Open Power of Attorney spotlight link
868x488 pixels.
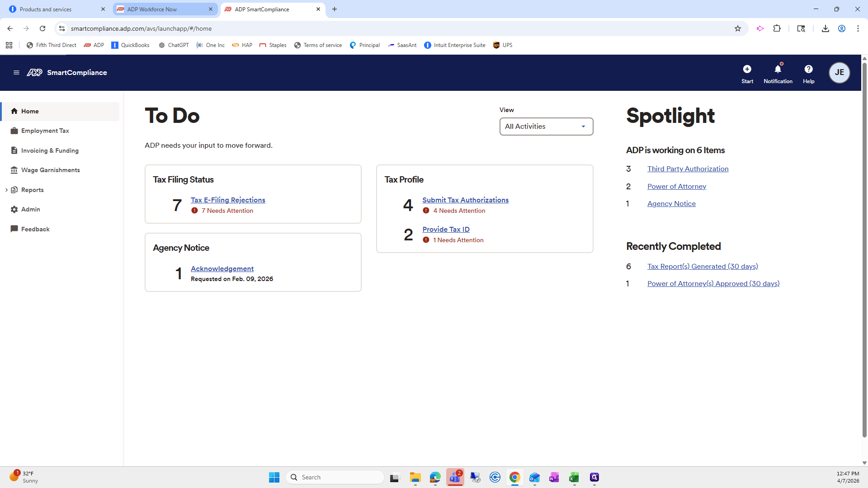[676, 186]
